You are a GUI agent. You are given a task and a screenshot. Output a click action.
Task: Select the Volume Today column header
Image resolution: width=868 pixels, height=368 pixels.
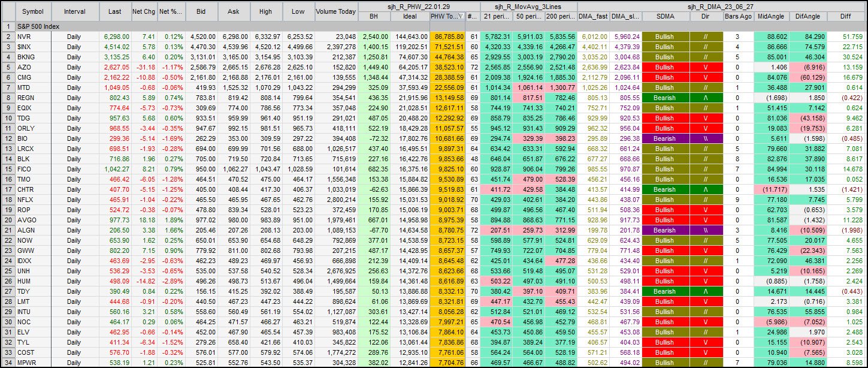[x=336, y=11]
